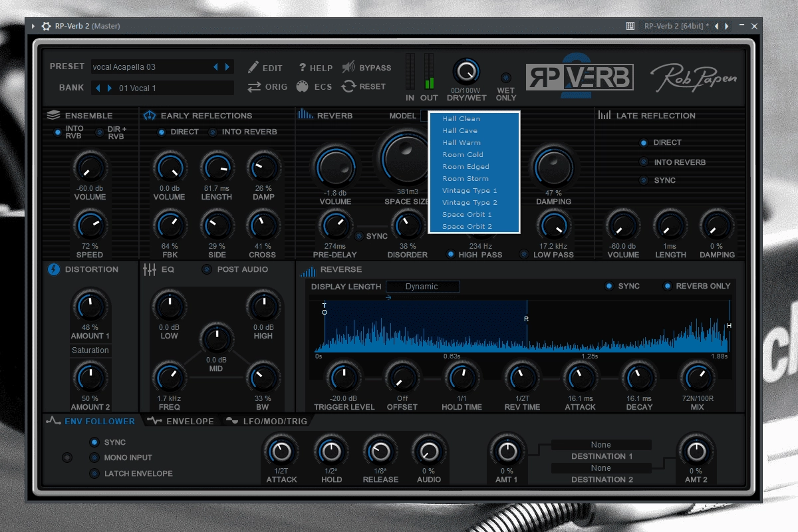The image size is (798, 532).
Task: Click the Ensemble SPEED knob
Action: pyautogui.click(x=90, y=225)
